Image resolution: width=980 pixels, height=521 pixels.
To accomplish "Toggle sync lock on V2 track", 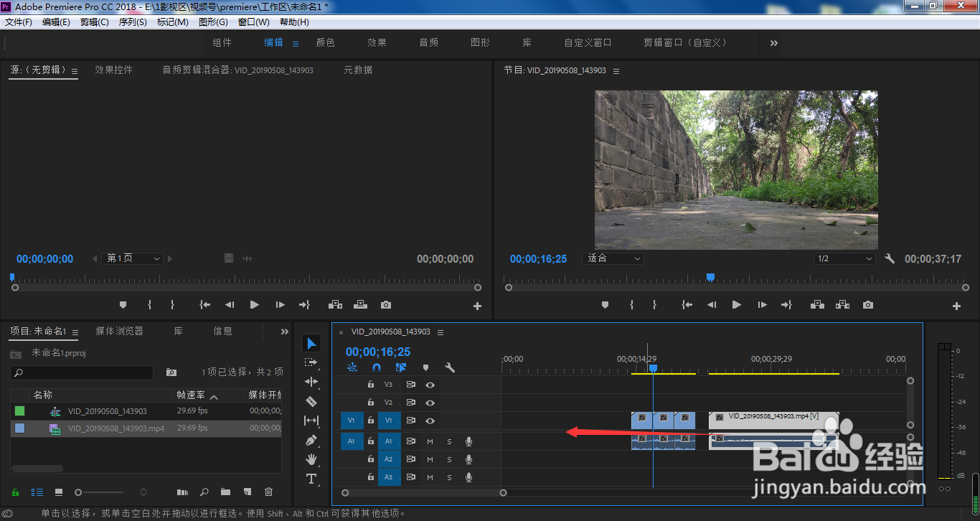I will click(x=410, y=403).
